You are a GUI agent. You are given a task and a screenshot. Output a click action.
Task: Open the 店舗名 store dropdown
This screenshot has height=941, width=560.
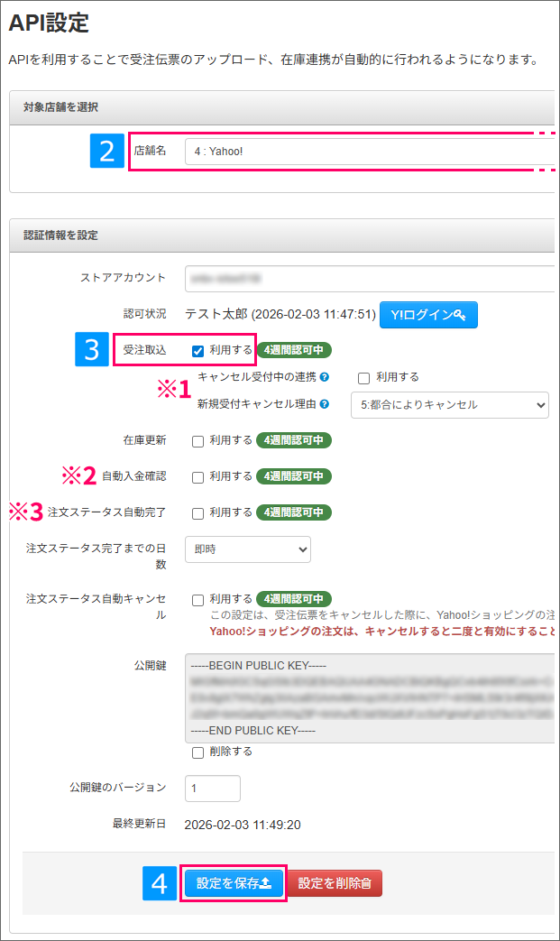pyautogui.click(x=370, y=152)
